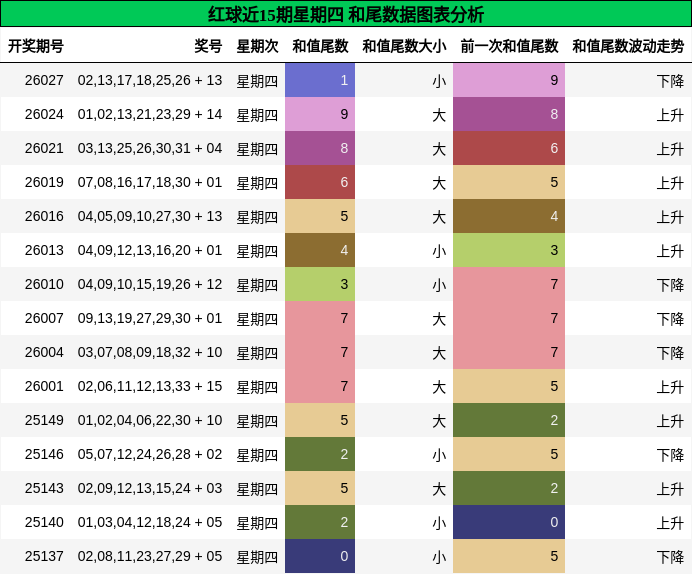The height and width of the screenshot is (574, 692).
Task: Click issue number 25143
Action: tap(44, 488)
